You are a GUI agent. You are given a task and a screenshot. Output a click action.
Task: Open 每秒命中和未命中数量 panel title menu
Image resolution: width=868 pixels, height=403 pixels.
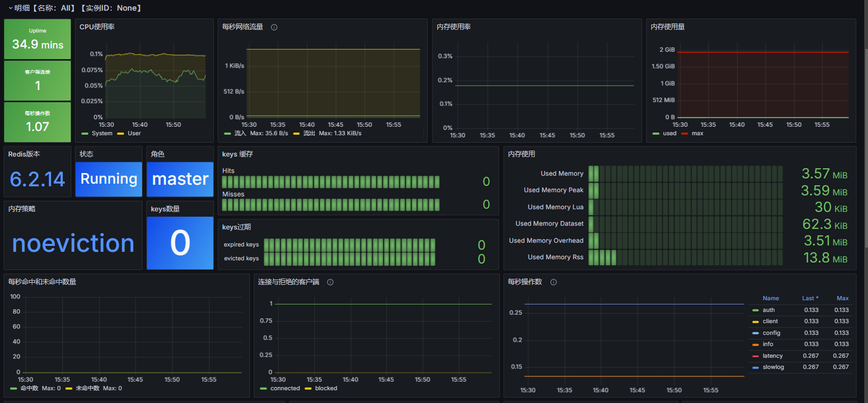(42, 282)
